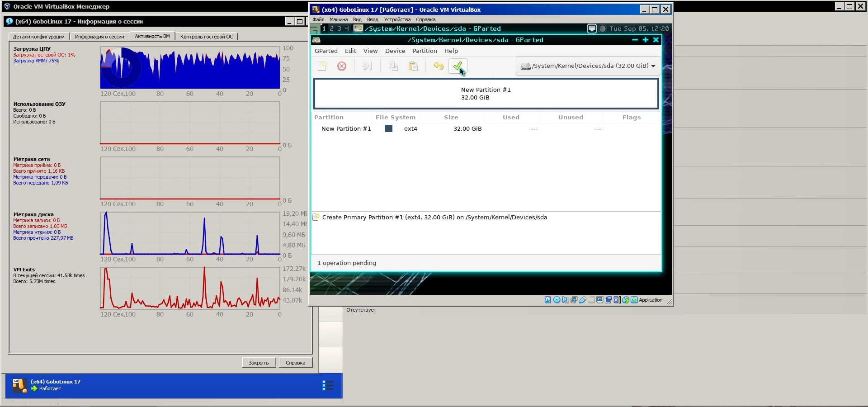
Task: Click the resize/move partition toolbar icon
Action: (x=367, y=66)
